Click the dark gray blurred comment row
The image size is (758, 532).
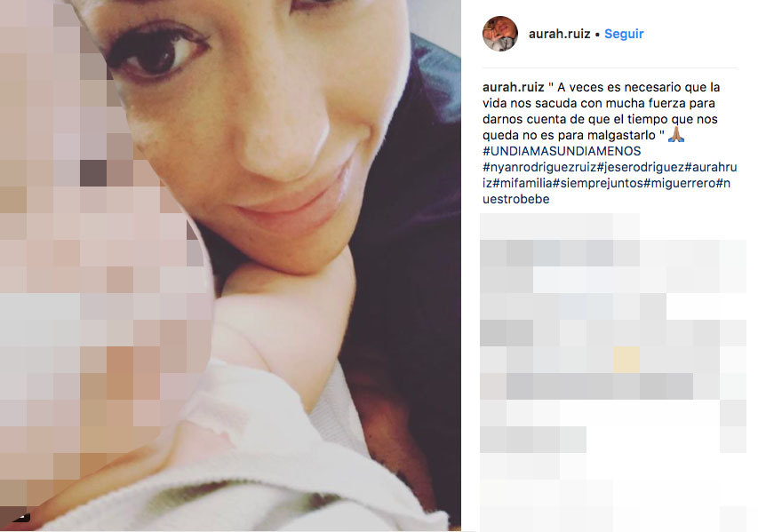(600, 386)
